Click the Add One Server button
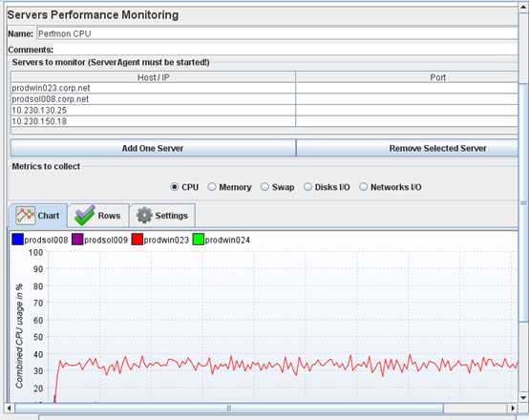529x420 pixels. click(x=153, y=148)
